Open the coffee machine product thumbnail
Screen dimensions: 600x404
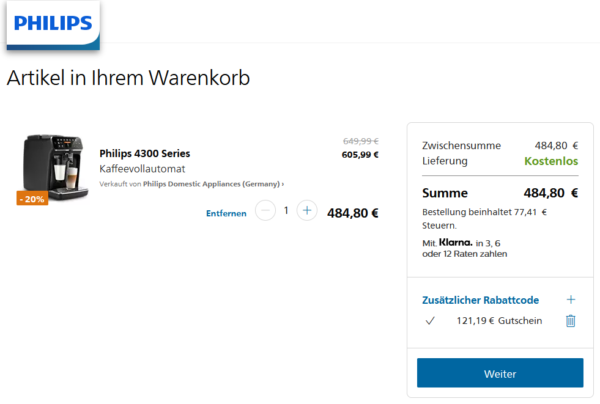pos(55,165)
